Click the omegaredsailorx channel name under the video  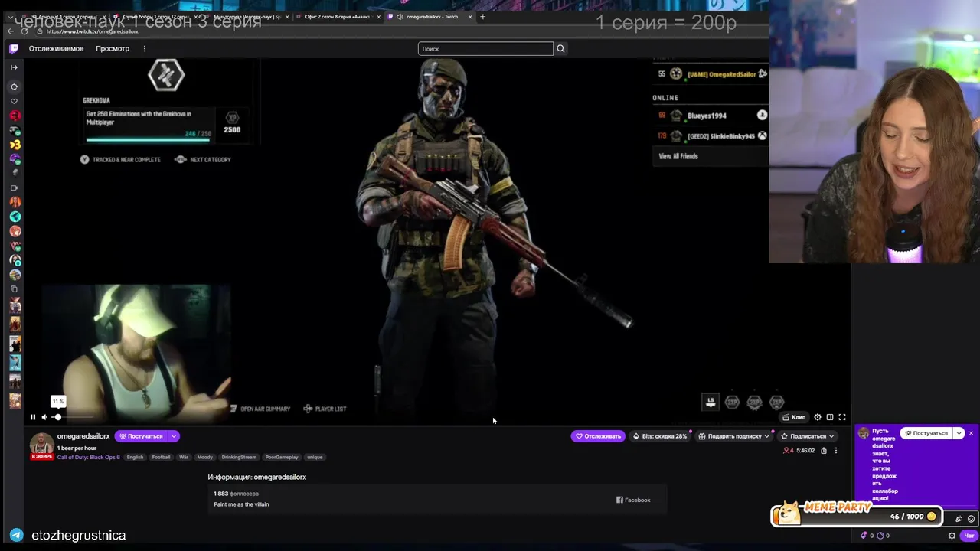tap(83, 436)
